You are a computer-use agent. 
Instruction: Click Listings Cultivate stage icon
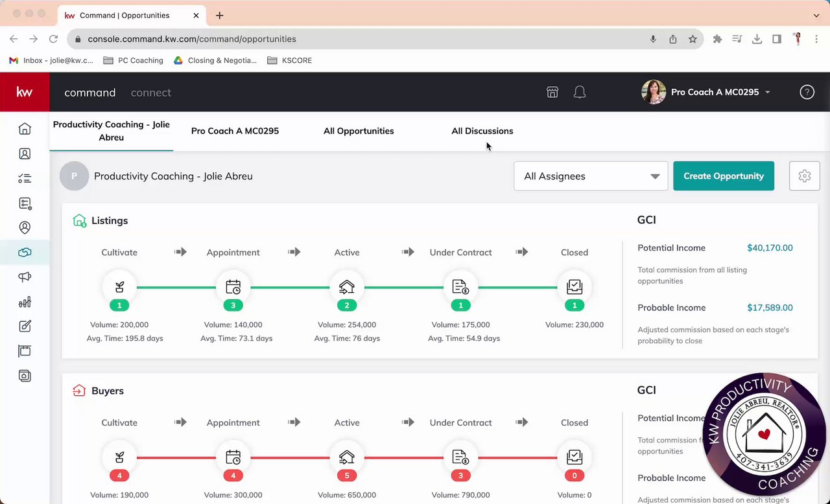(x=119, y=287)
